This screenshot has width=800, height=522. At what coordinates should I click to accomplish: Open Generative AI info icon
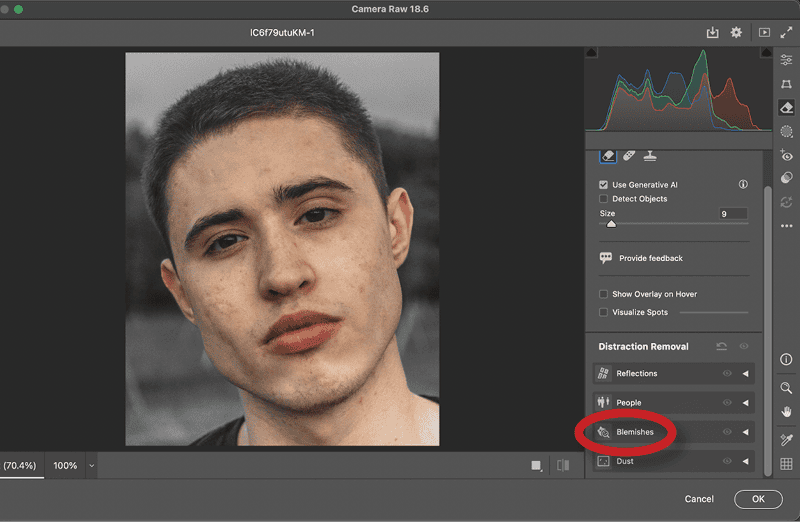click(743, 184)
